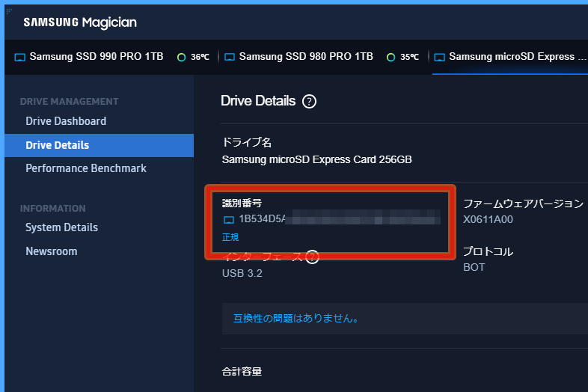Click the drive icon beside Samsung SSD 990 PRO
588x392 pixels.
pyautogui.click(x=20, y=57)
